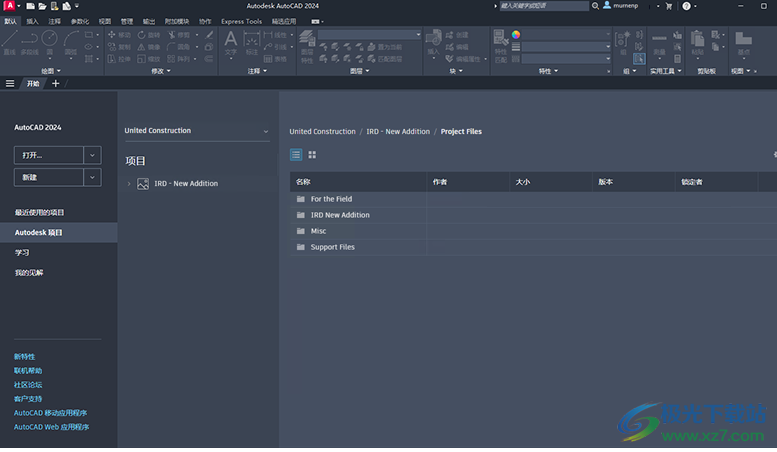Select the Line (直线) drawing tool
The height and width of the screenshot is (452, 777).
(9, 42)
